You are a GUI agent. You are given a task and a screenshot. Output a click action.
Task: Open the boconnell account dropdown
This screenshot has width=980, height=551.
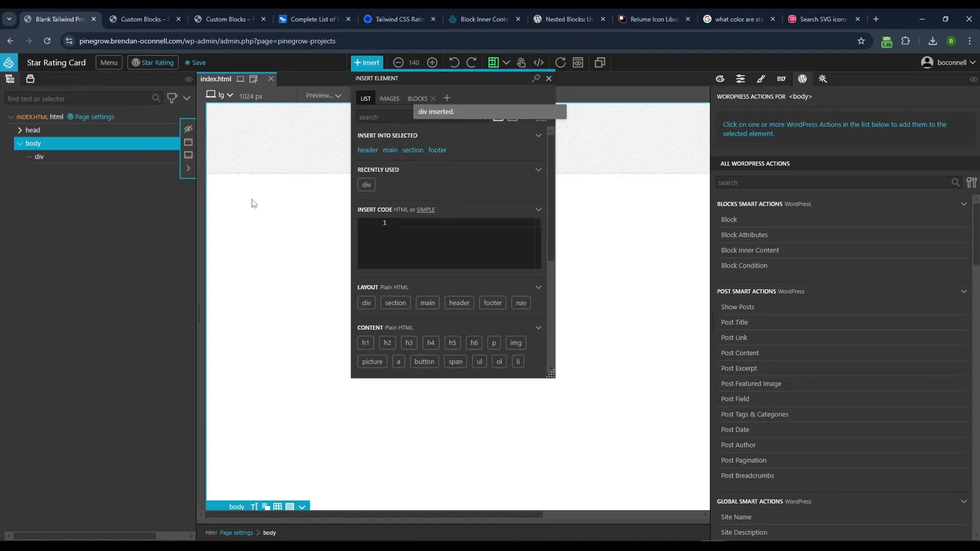point(948,62)
